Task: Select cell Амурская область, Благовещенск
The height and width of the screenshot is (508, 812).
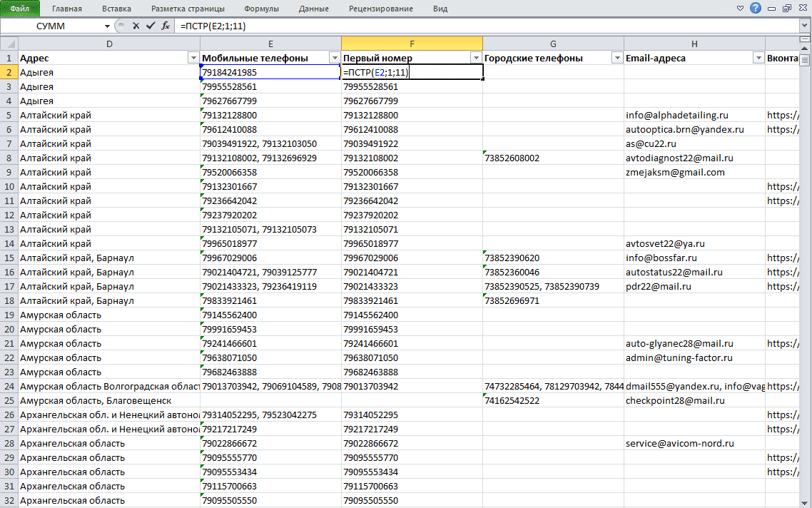Action: pyautogui.click(x=109, y=400)
